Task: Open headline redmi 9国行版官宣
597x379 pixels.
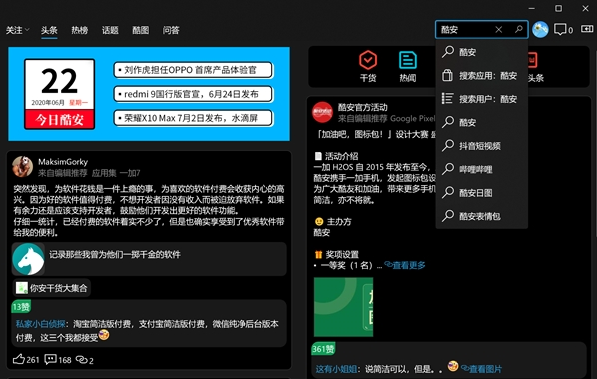Action: [x=193, y=94]
